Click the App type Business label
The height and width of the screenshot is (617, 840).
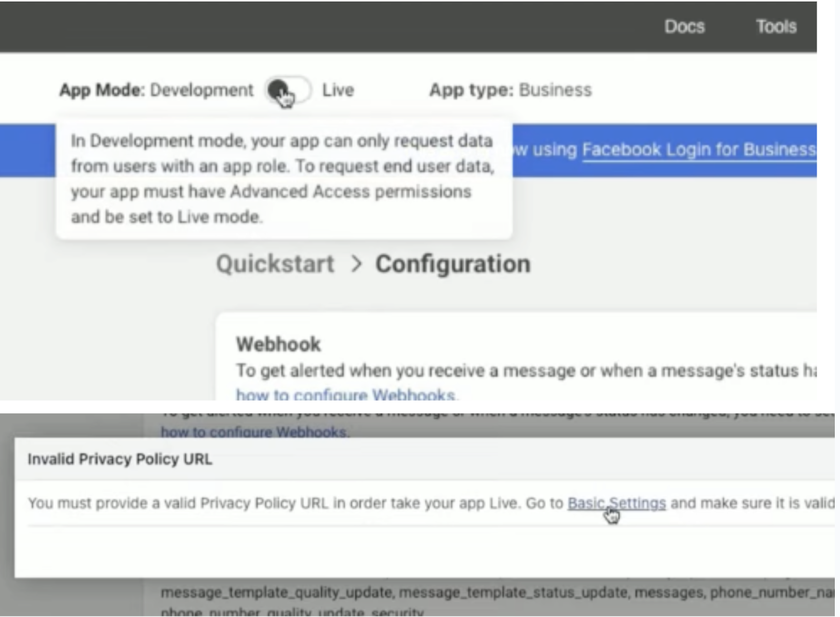[510, 90]
